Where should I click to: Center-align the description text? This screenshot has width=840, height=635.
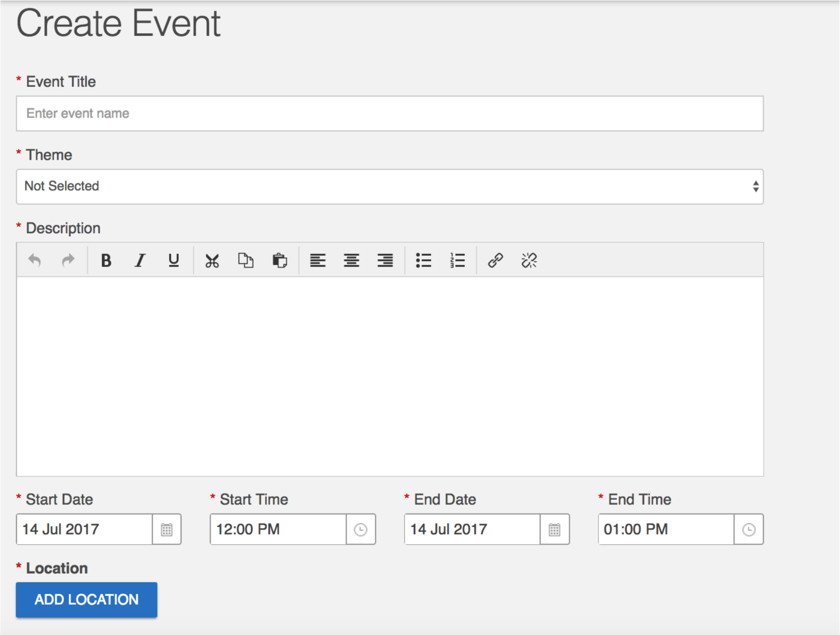click(351, 260)
